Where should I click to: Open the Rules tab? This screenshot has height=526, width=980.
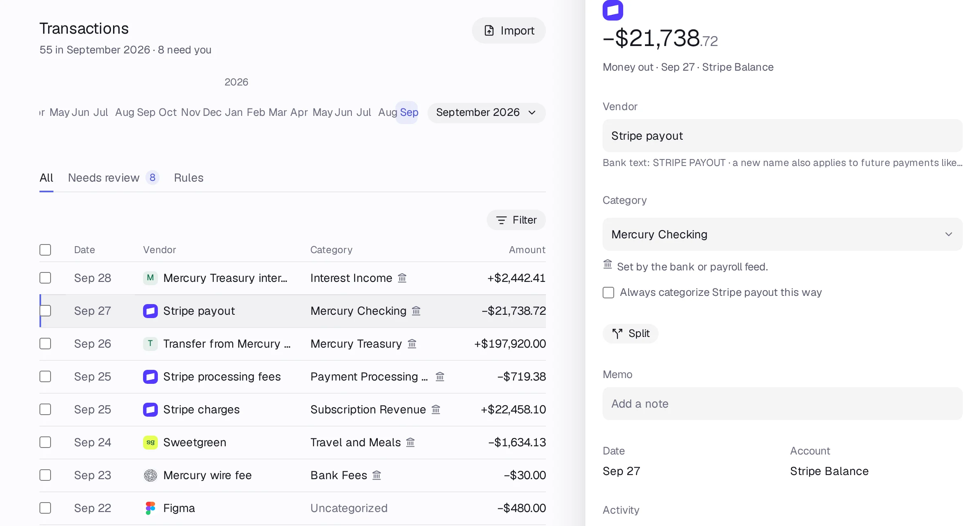coord(189,178)
